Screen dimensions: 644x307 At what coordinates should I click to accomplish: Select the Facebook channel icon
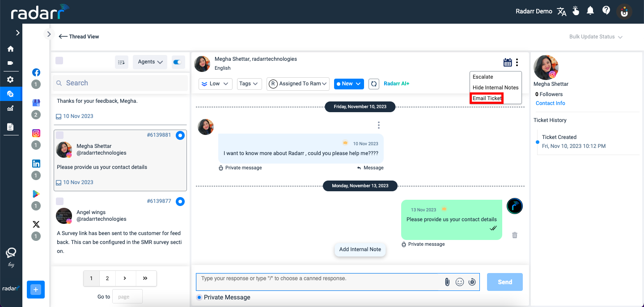[x=36, y=72]
